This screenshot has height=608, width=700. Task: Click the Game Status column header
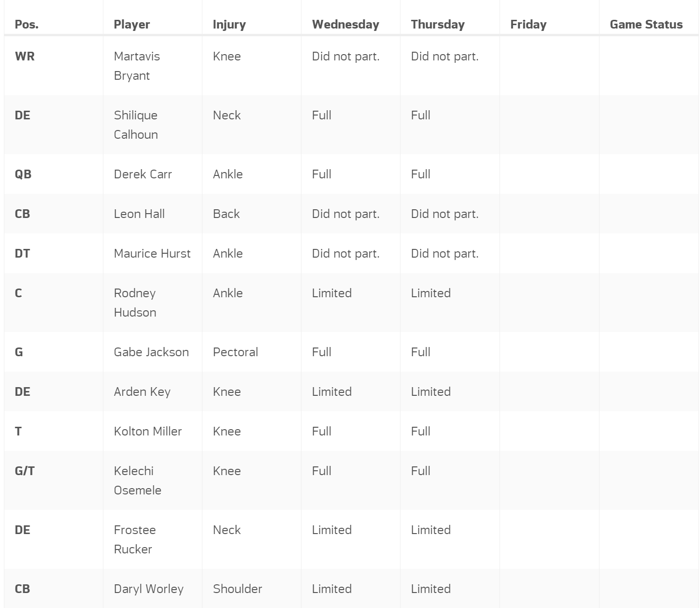tap(646, 24)
